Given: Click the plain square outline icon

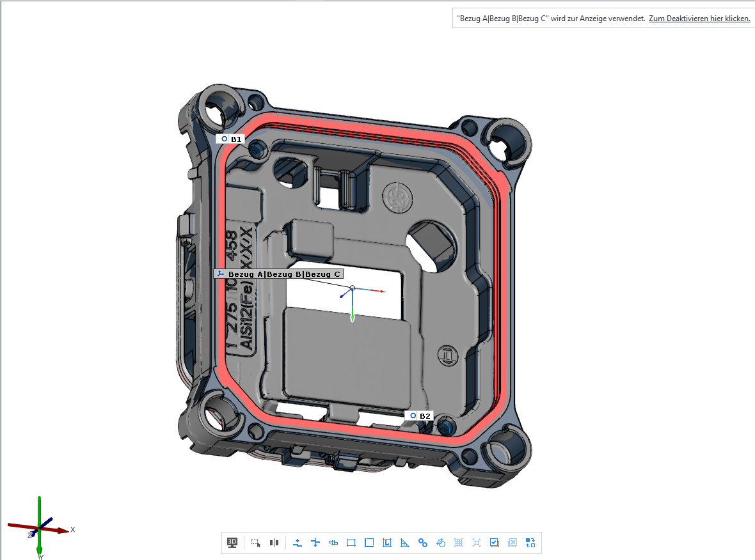Looking at the screenshot, I should (369, 543).
